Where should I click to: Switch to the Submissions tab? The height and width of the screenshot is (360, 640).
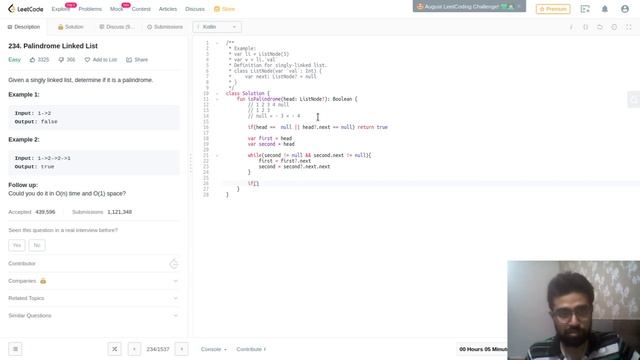tap(165, 27)
